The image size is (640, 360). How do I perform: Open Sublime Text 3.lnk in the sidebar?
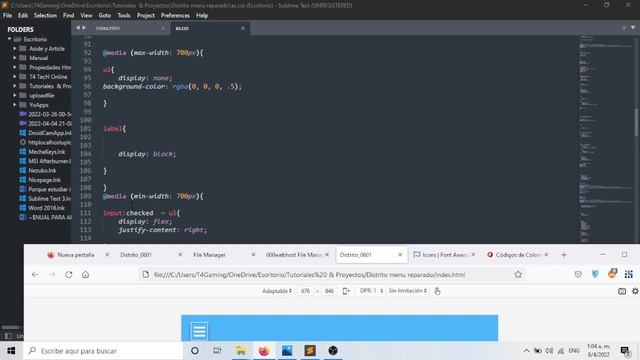pyautogui.click(x=49, y=199)
